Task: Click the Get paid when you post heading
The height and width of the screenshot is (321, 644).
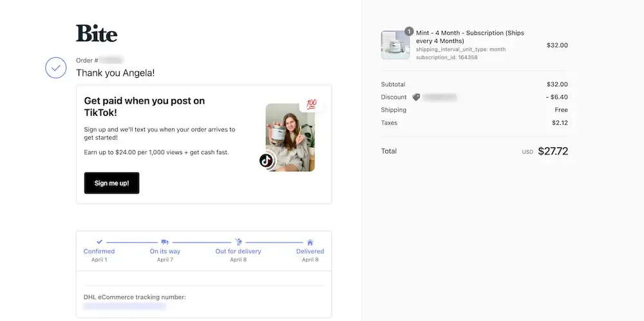Action: (144, 107)
